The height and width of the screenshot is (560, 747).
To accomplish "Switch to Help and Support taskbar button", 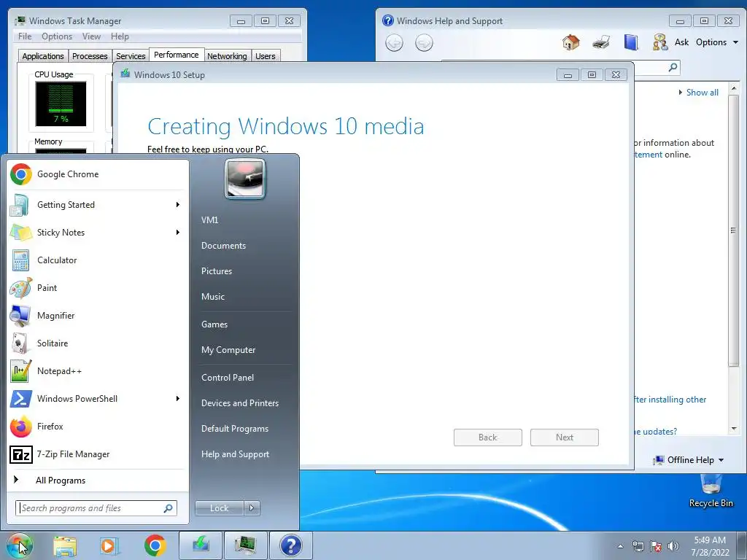I will (291, 545).
